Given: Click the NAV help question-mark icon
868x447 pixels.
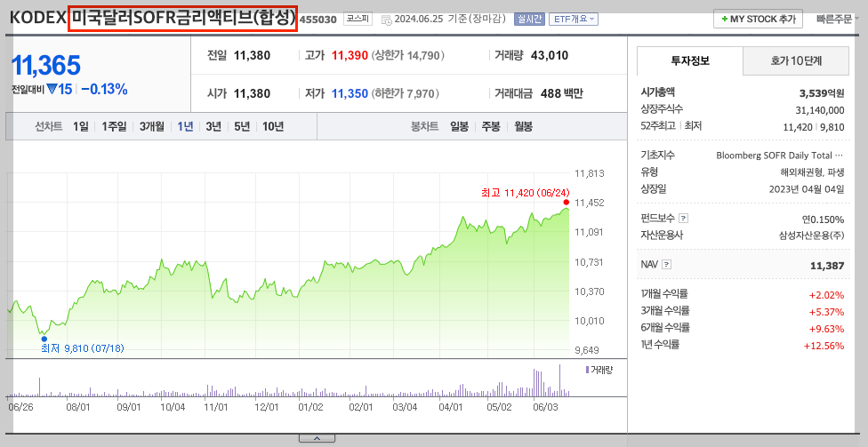Looking at the screenshot, I should [666, 265].
